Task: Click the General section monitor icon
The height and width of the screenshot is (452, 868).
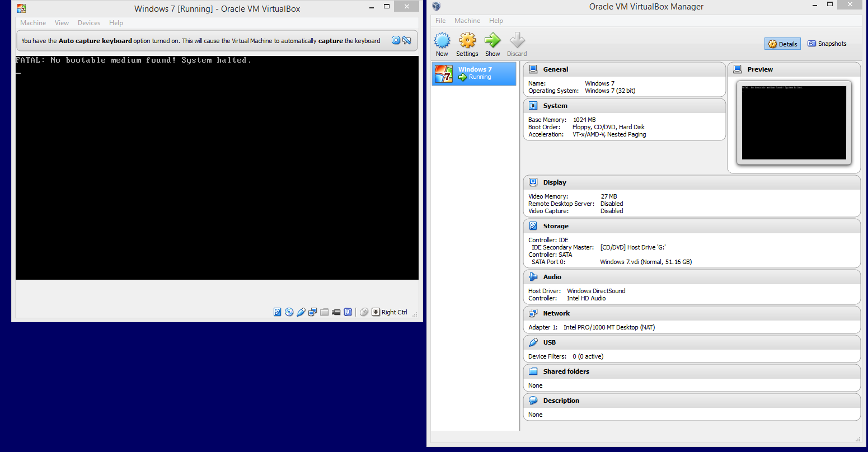Action: 533,69
